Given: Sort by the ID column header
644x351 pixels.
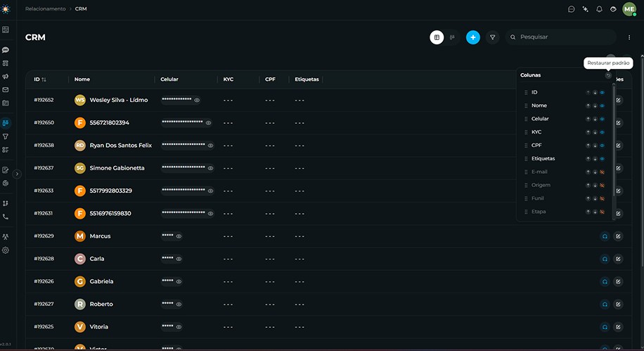Looking at the screenshot, I should (x=40, y=79).
